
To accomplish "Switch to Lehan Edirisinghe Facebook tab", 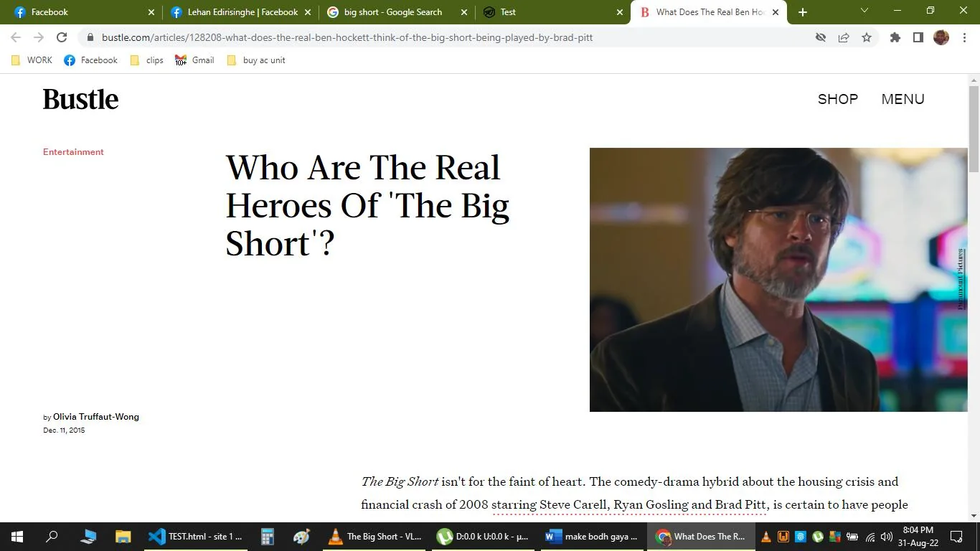I will point(241,12).
